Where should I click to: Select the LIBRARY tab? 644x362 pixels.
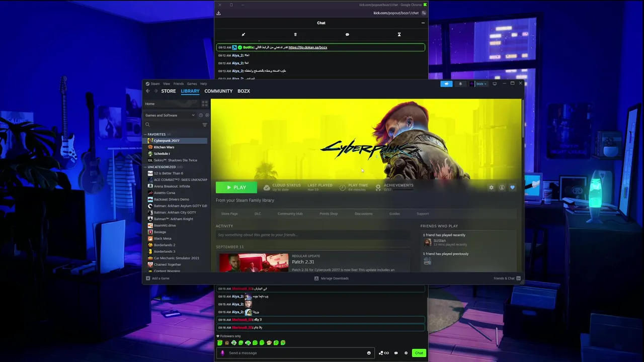[x=190, y=91]
